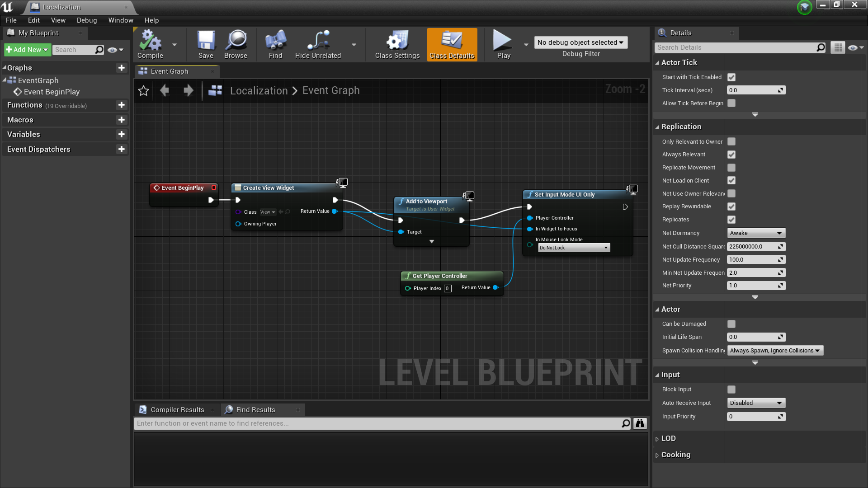Switch to Compiler Results tab

click(177, 410)
